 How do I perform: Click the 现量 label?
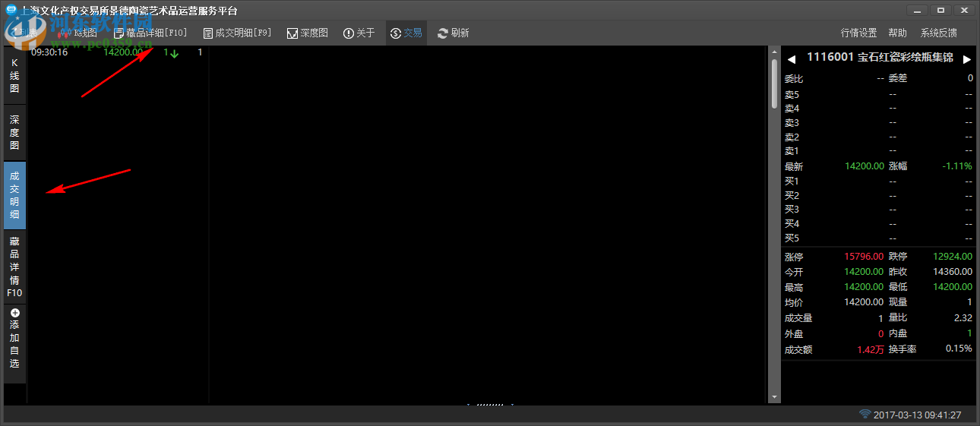click(898, 302)
